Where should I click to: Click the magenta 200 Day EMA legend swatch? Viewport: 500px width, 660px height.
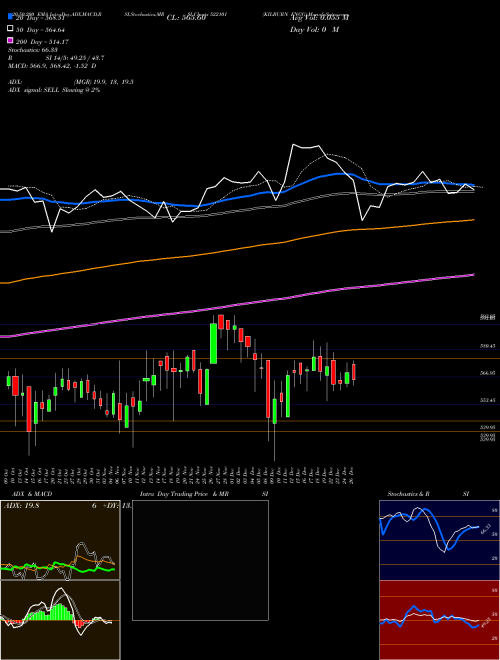point(11,41)
